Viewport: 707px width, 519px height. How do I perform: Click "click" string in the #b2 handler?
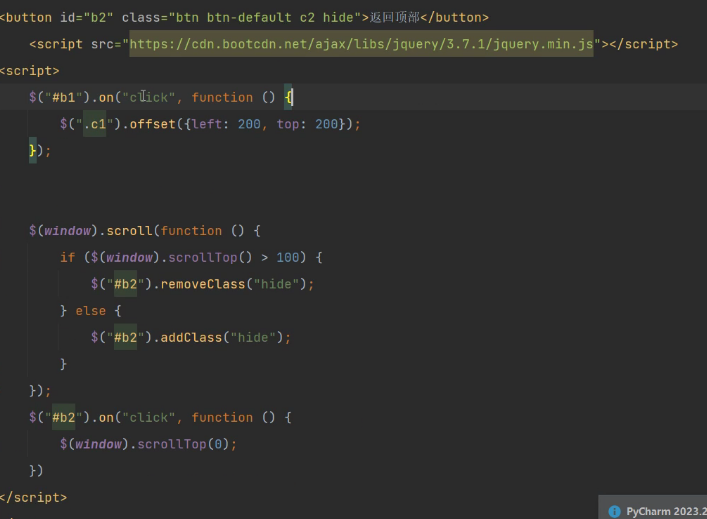[x=149, y=418]
